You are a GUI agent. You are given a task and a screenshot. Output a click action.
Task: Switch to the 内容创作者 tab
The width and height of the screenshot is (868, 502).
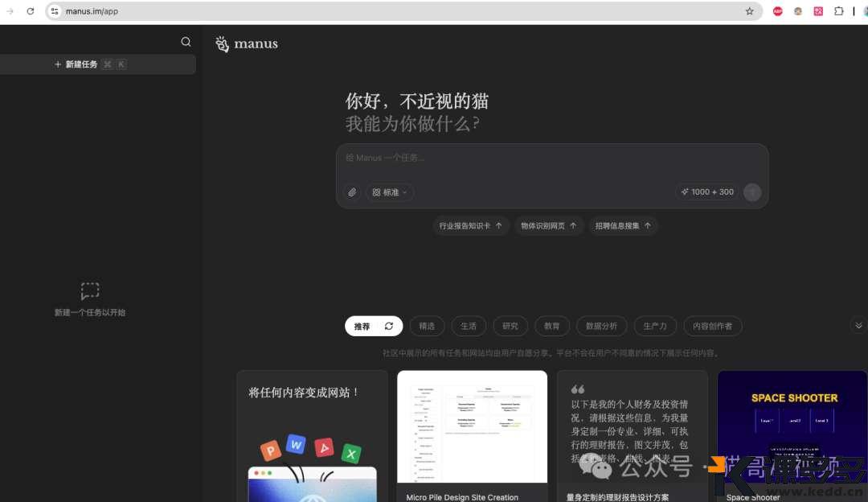[712, 326]
